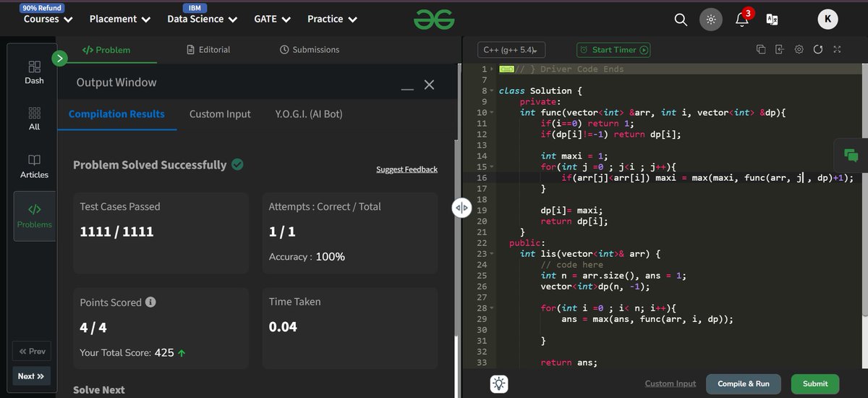Toggle fullscreen editor icon
868x398 pixels.
tap(838, 50)
